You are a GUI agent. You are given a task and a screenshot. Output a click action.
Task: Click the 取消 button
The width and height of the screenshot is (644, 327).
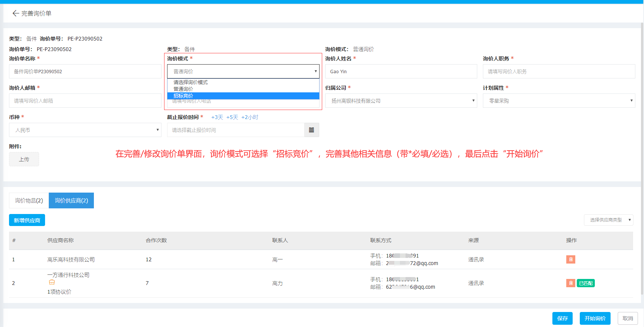tap(628, 318)
